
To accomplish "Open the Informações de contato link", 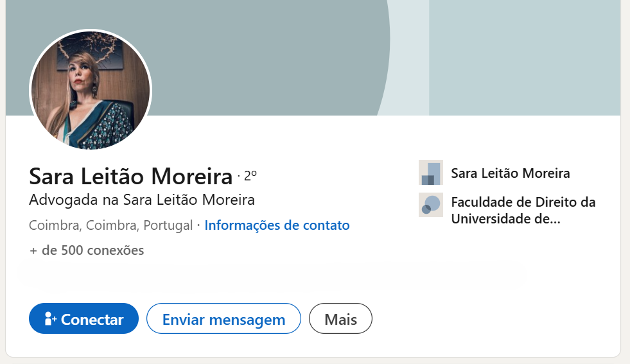I will click(x=277, y=225).
